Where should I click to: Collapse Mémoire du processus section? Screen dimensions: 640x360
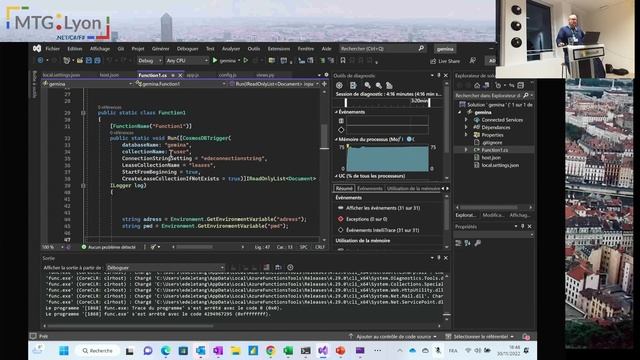336,139
